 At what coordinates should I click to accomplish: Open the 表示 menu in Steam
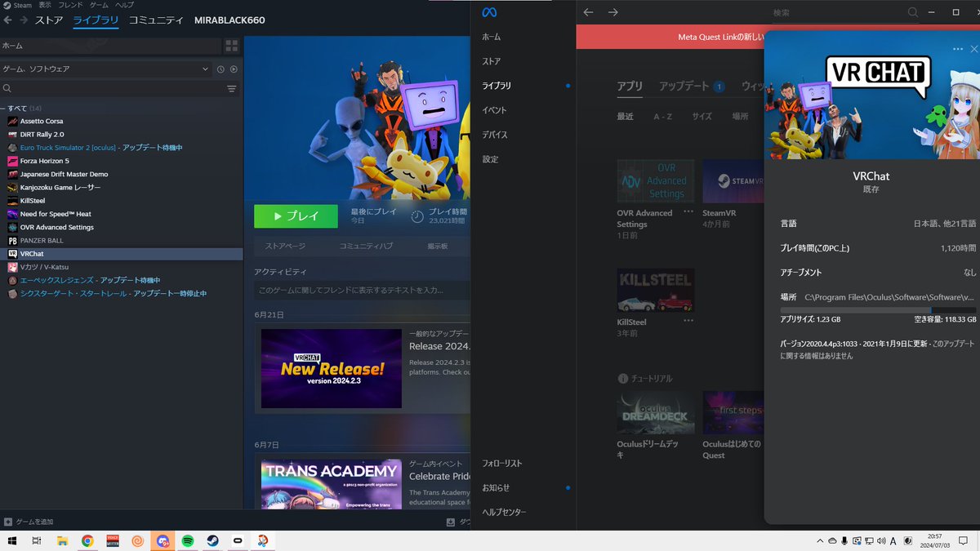(x=46, y=5)
